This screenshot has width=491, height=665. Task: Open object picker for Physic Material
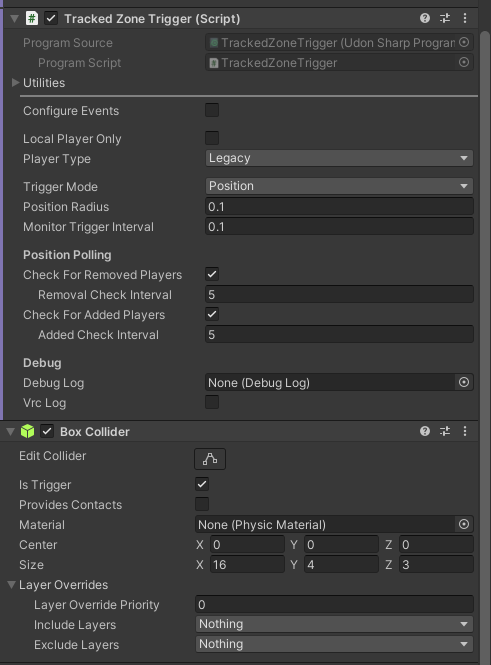(x=464, y=524)
